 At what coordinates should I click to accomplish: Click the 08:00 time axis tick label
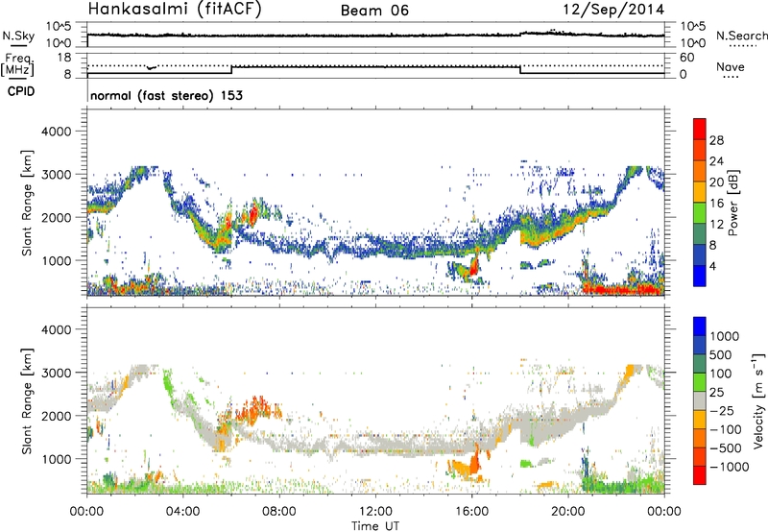point(279,512)
